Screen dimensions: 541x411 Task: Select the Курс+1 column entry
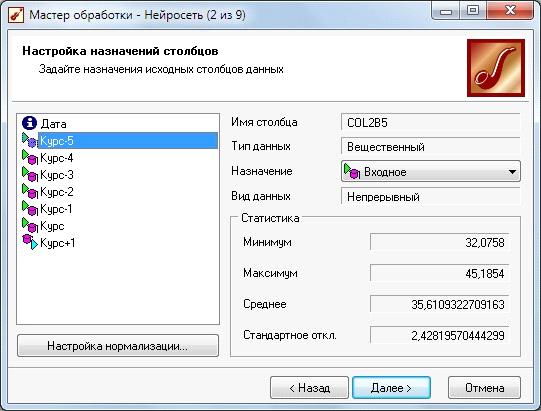click(58, 243)
